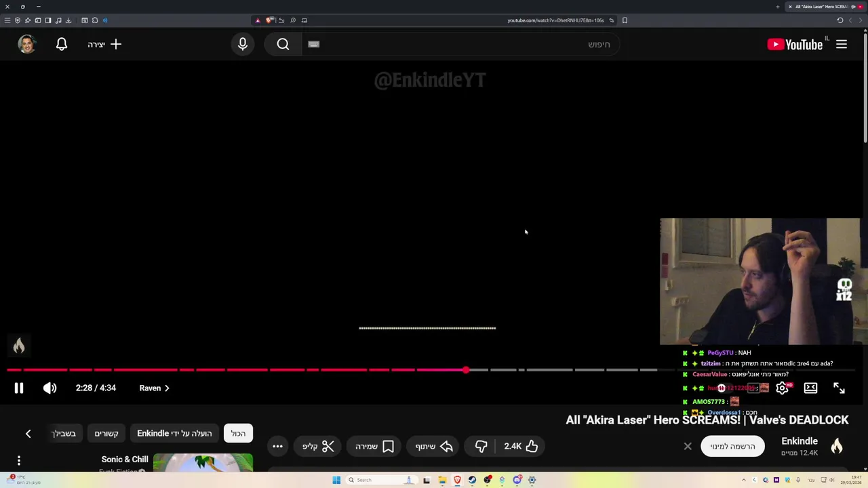Image resolution: width=868 pixels, height=488 pixels.
Task: Show hidden system tray icons chevron
Action: click(x=744, y=480)
